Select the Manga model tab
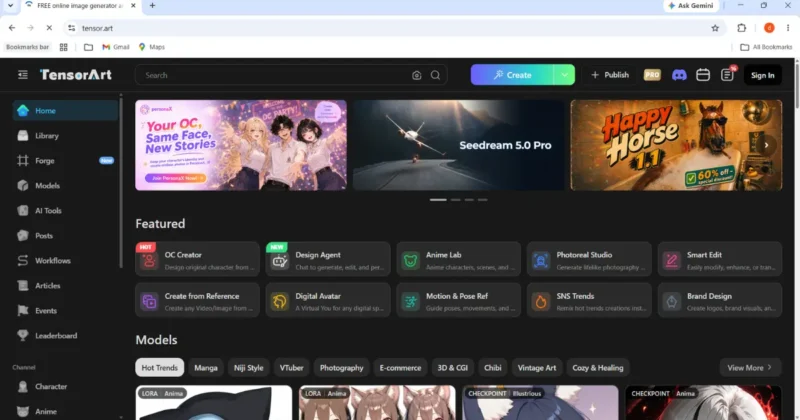The image size is (800, 420). pyautogui.click(x=206, y=367)
